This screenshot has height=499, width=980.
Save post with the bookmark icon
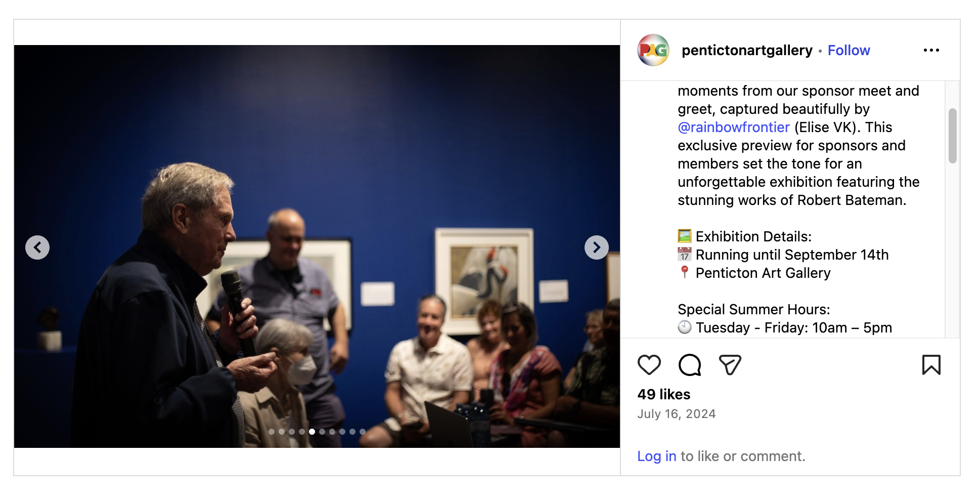click(x=931, y=365)
